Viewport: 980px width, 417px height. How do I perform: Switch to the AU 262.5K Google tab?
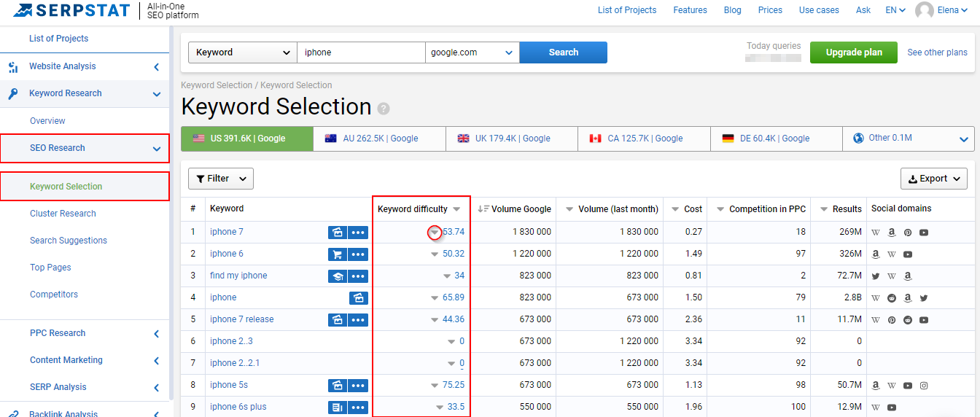379,139
